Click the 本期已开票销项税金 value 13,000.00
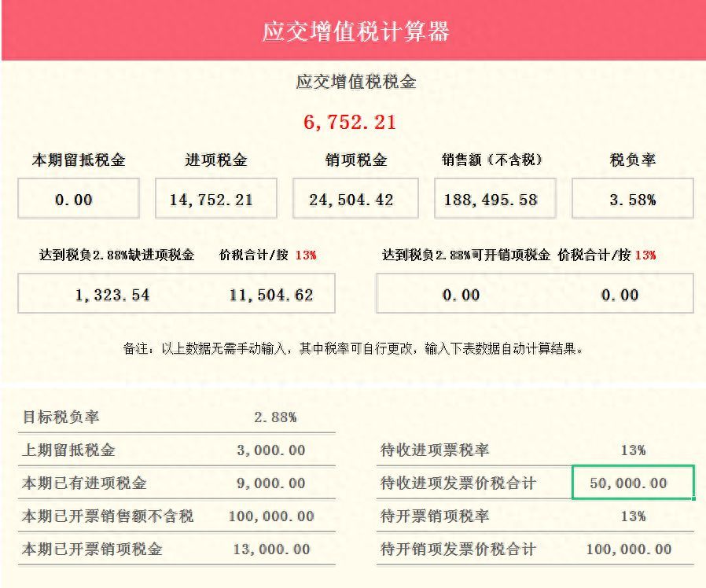 tap(270, 549)
